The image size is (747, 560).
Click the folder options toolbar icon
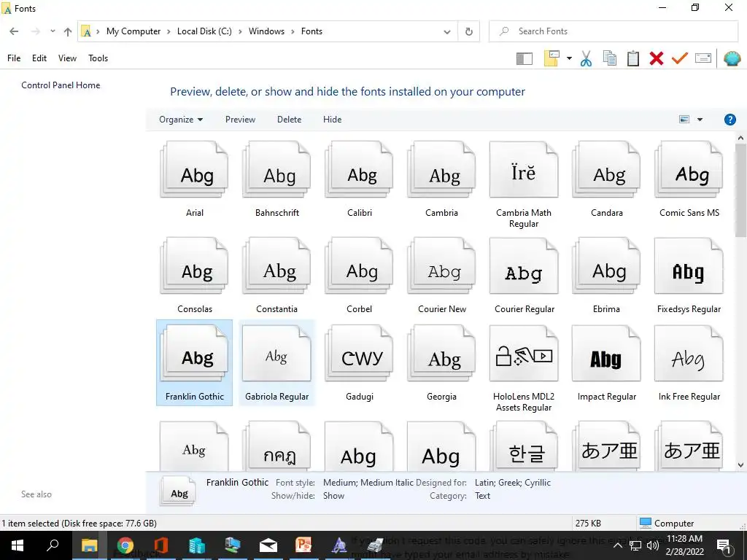(x=551, y=58)
